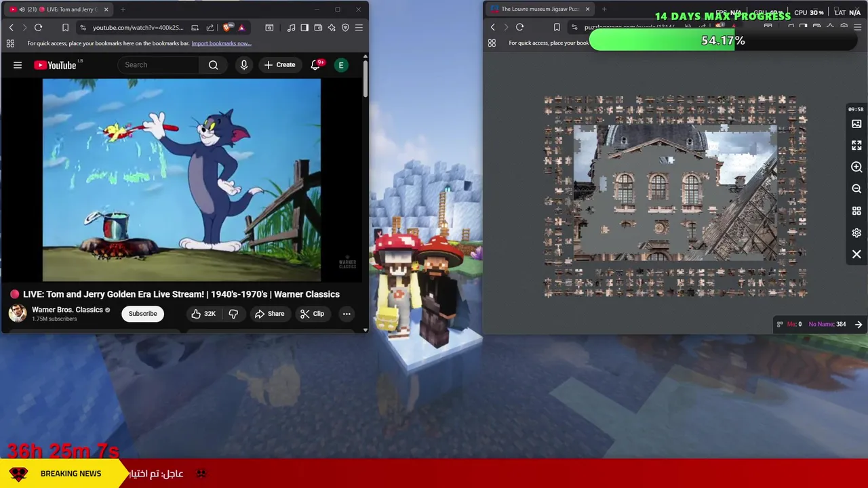Open the puzzle window browser hamburger menu

click(857, 27)
